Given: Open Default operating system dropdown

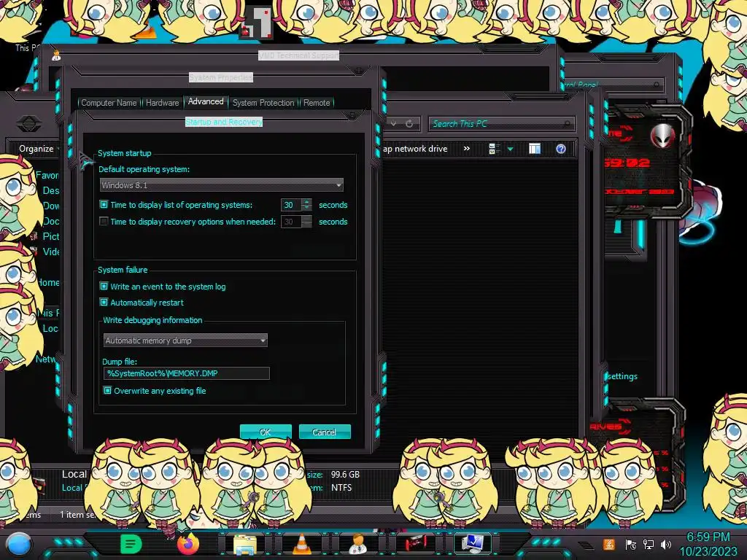Looking at the screenshot, I should point(222,184).
